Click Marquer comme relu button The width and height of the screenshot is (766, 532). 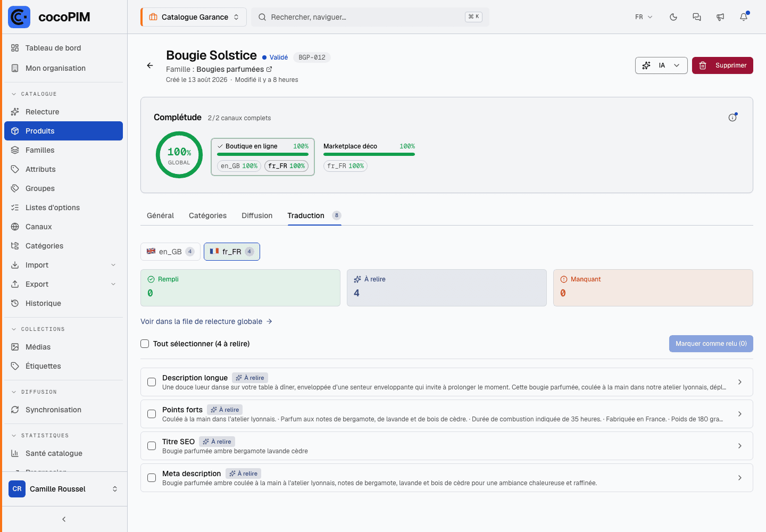(x=711, y=344)
